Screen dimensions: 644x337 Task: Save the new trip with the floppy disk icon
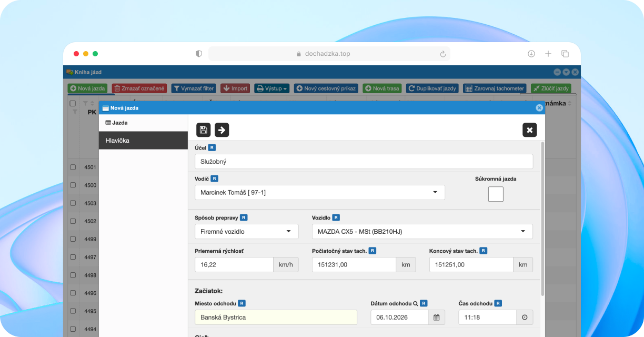click(204, 130)
